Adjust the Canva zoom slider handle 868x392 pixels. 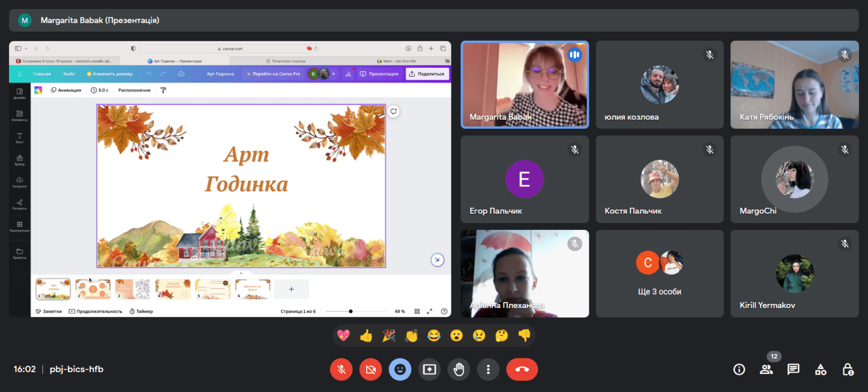(x=350, y=311)
